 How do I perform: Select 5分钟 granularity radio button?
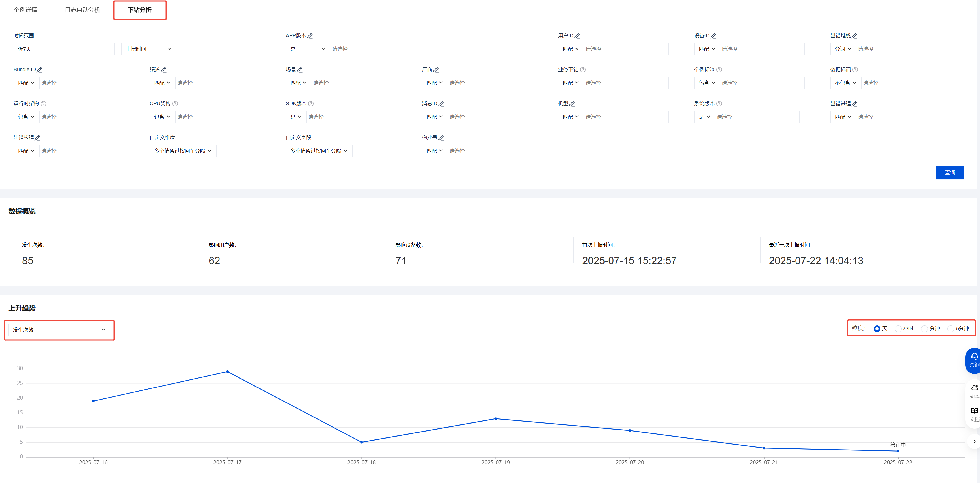pyautogui.click(x=951, y=329)
